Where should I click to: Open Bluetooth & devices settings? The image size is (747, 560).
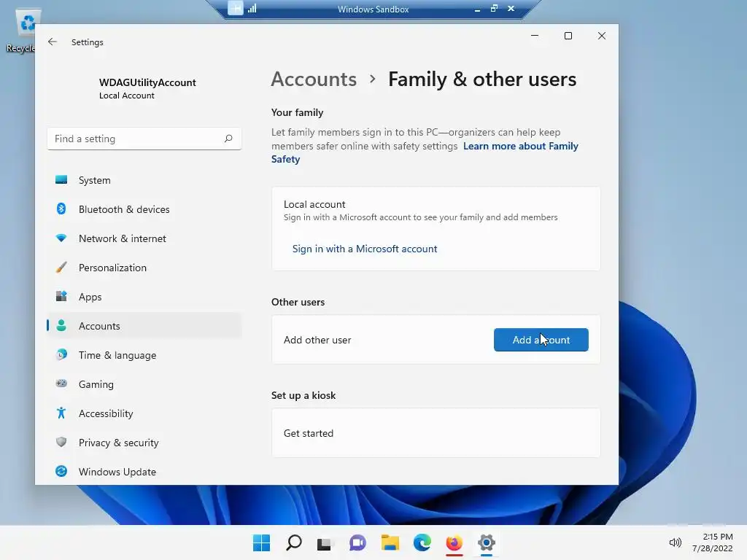(x=144, y=209)
